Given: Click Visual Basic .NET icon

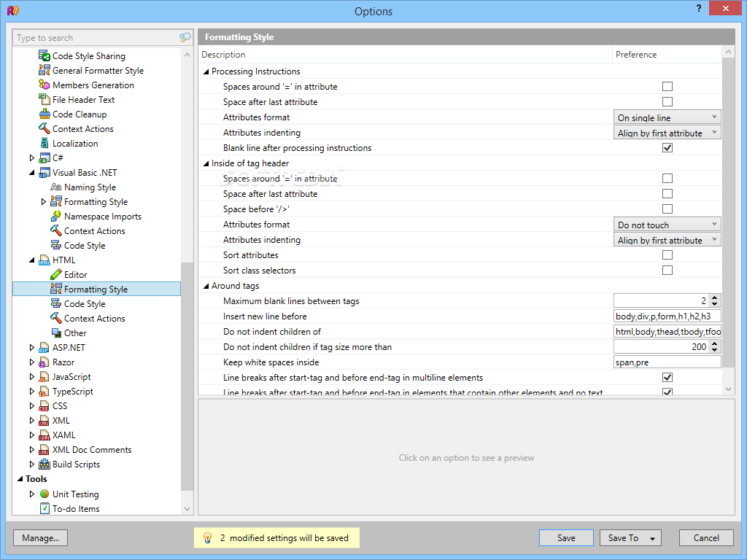Looking at the screenshot, I should click(x=44, y=173).
